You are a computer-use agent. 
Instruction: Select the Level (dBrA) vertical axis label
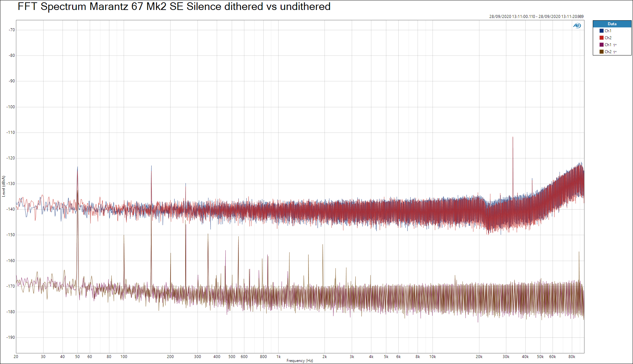tap(4, 186)
